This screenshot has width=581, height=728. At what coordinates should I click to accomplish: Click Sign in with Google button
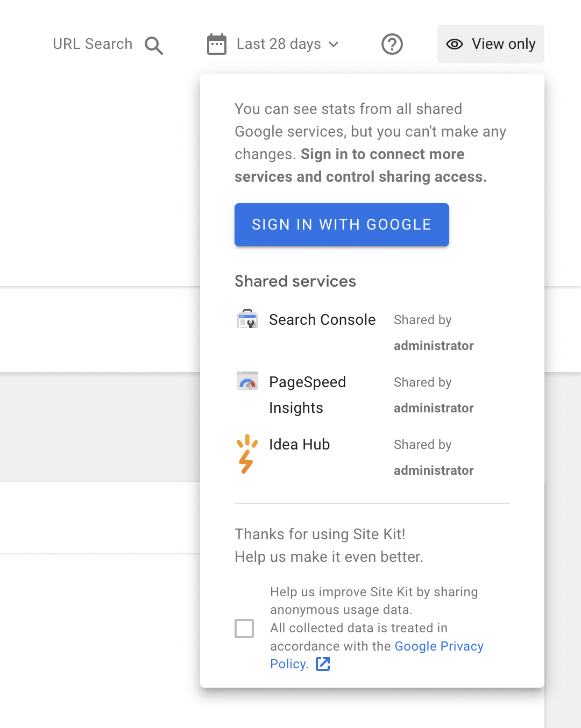[342, 225]
